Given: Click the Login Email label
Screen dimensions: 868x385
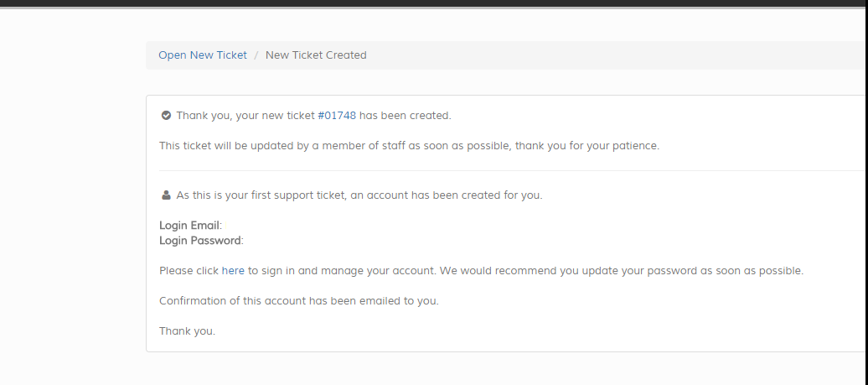Looking at the screenshot, I should click(189, 226).
